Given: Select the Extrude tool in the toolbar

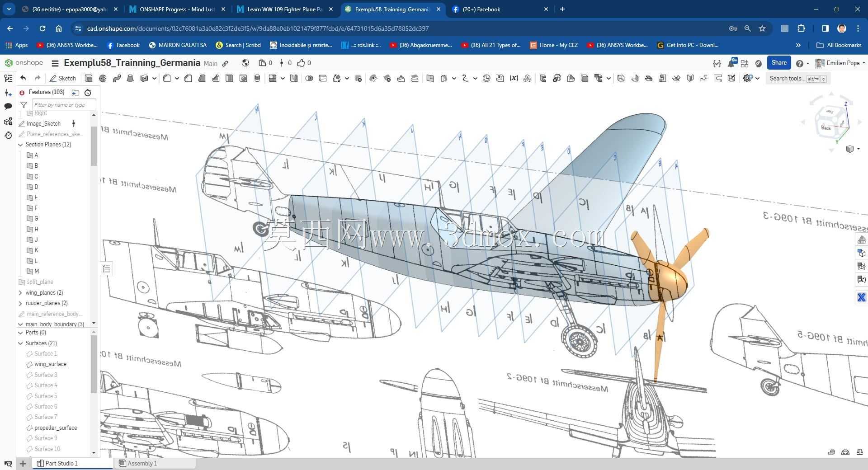Looking at the screenshot, I should (x=89, y=78).
